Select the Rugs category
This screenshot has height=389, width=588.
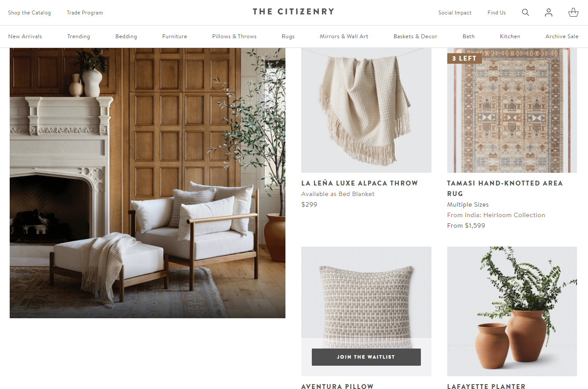[288, 36]
